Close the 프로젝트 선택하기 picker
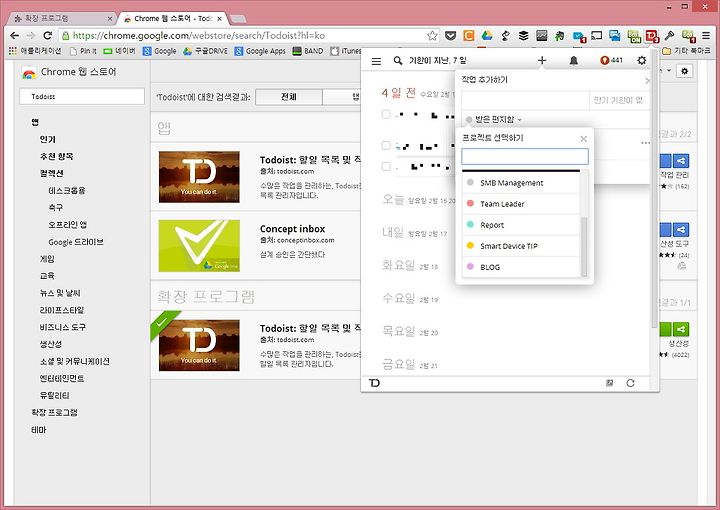Image resolution: width=720 pixels, height=510 pixels. coord(584,139)
